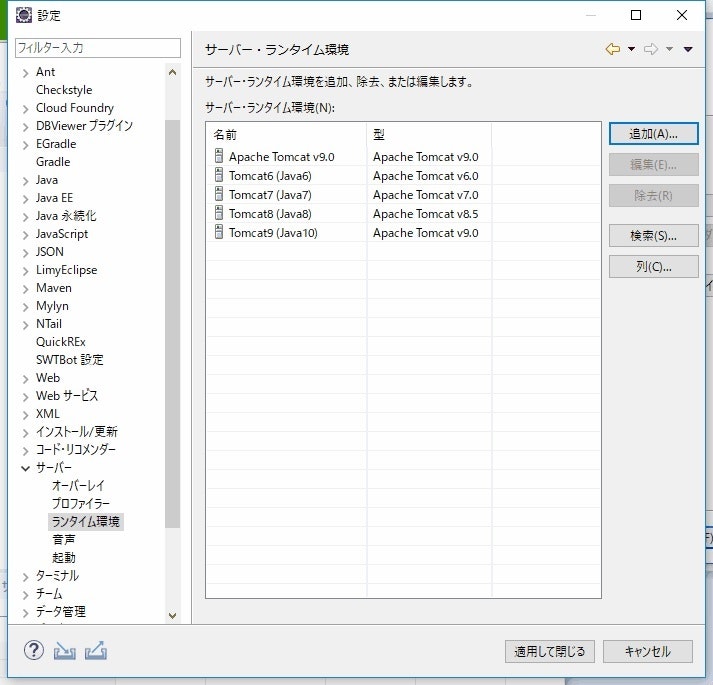Select the Tomcat9 (Java10) row
The image size is (713, 685).
pyautogui.click(x=273, y=233)
